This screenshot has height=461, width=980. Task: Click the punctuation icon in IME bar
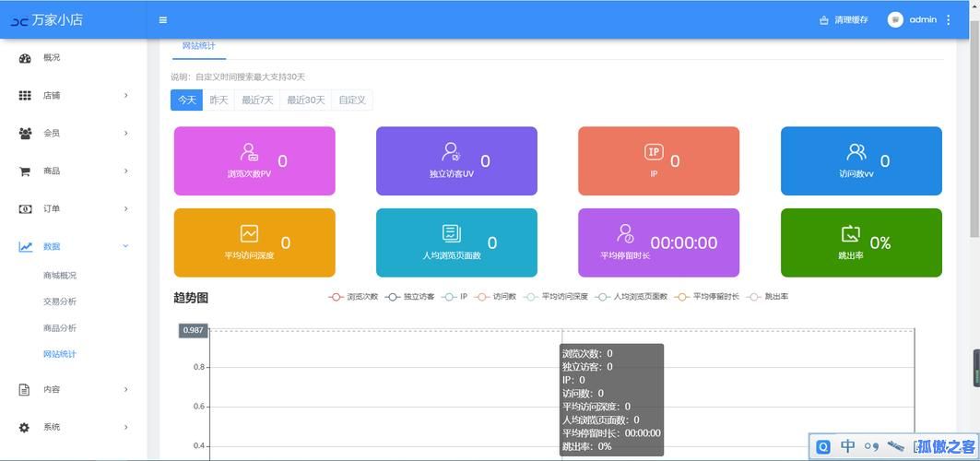pos(871,446)
